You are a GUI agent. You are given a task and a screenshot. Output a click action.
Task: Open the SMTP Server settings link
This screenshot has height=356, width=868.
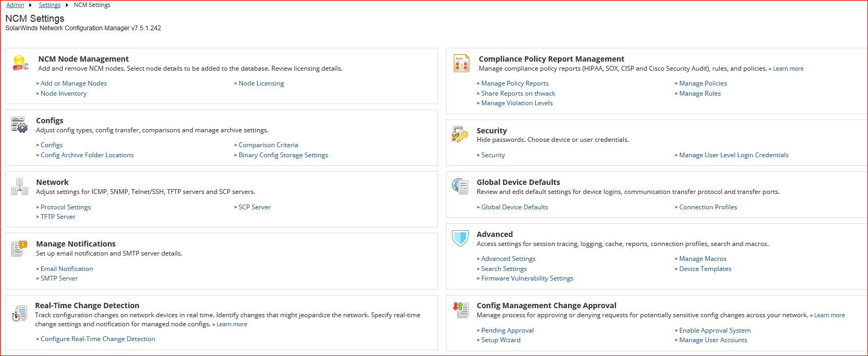(59, 278)
